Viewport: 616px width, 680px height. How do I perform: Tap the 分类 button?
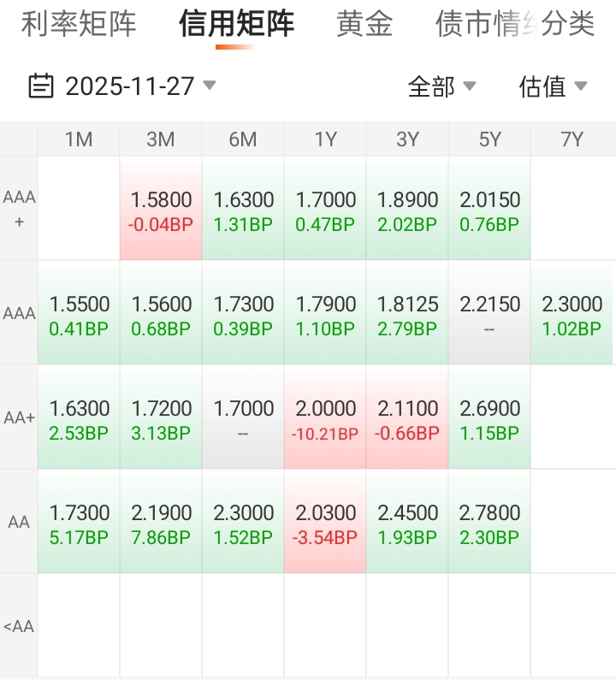pos(568,24)
